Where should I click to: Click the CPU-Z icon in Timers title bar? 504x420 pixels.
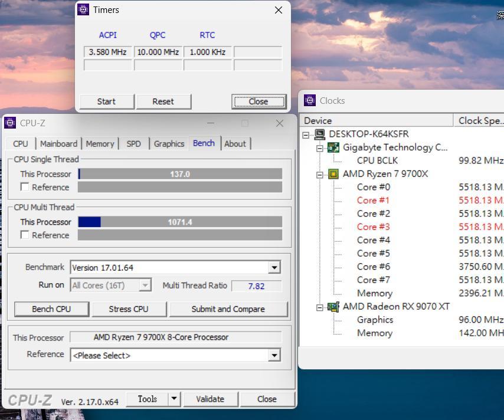[x=84, y=9]
